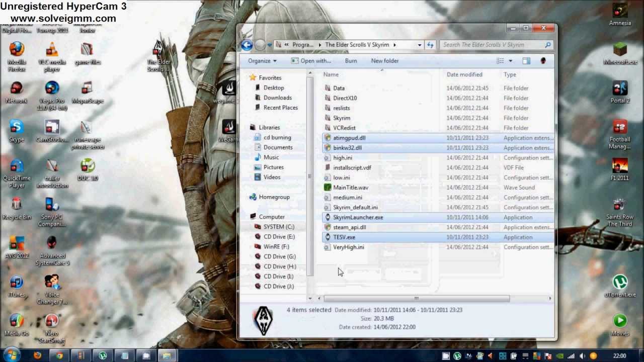Image resolution: width=644 pixels, height=362 pixels.
Task: Launch Skype from the desktop
Action: (x=16, y=131)
